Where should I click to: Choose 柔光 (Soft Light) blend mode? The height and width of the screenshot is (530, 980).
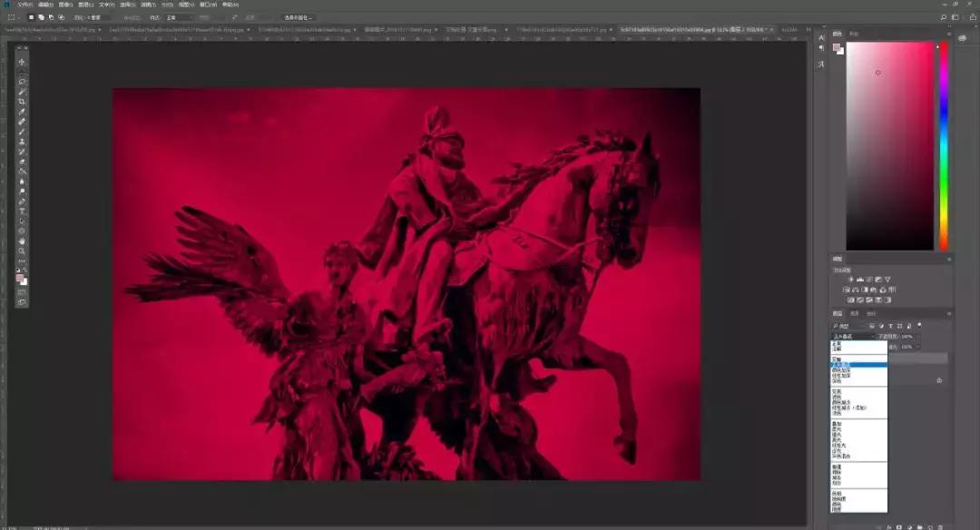tap(858, 429)
